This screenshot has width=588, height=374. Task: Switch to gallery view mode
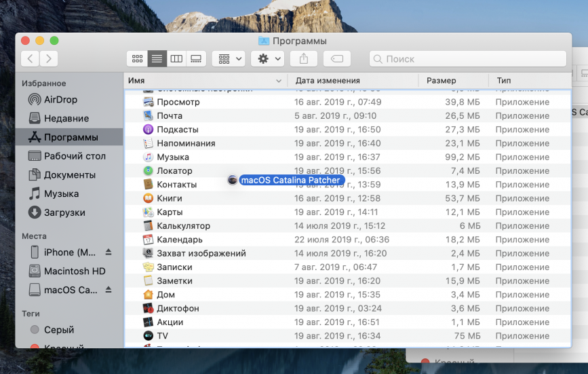196,59
